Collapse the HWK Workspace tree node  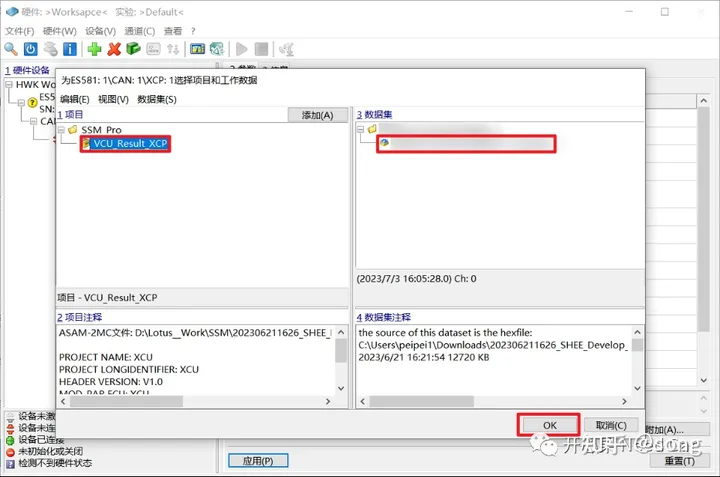tap(9, 84)
